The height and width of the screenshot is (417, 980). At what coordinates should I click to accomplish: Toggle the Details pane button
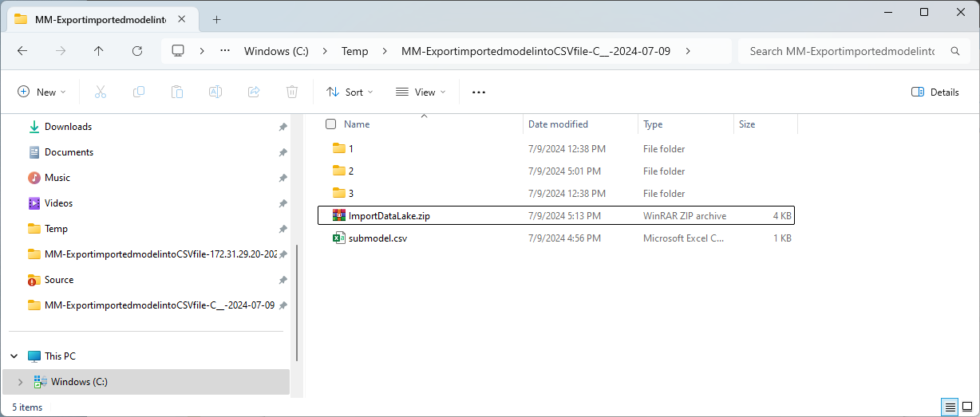click(x=935, y=92)
